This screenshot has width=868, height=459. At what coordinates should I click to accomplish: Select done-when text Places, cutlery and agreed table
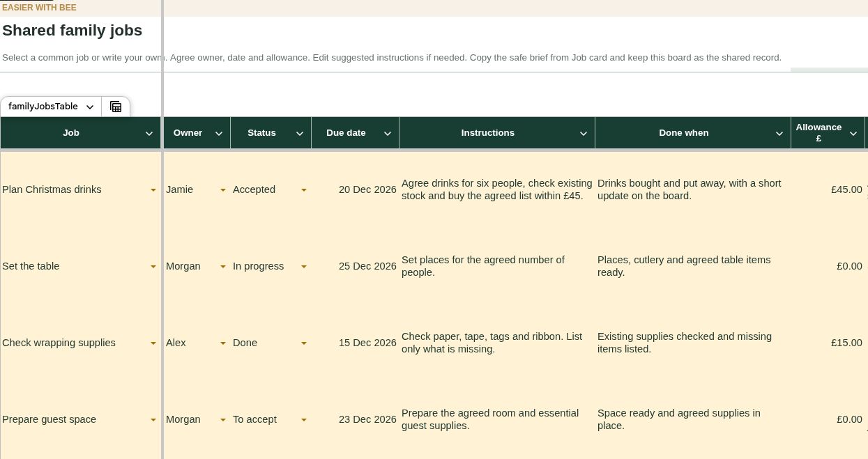coord(693,266)
